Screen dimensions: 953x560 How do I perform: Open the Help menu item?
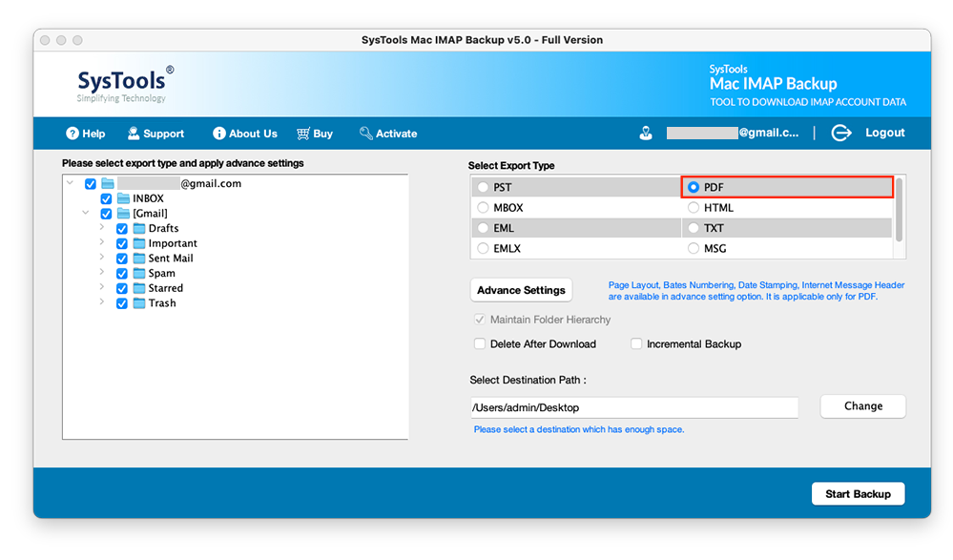pyautogui.click(x=86, y=134)
